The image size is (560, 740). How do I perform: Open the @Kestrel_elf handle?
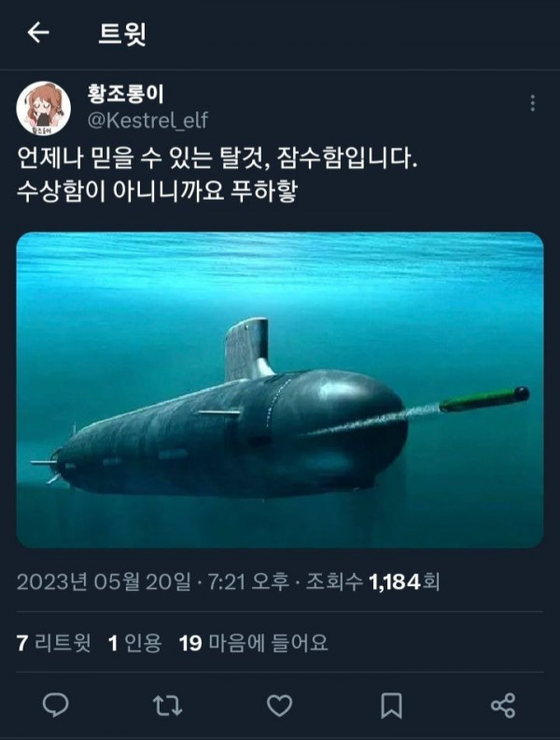coord(147,120)
